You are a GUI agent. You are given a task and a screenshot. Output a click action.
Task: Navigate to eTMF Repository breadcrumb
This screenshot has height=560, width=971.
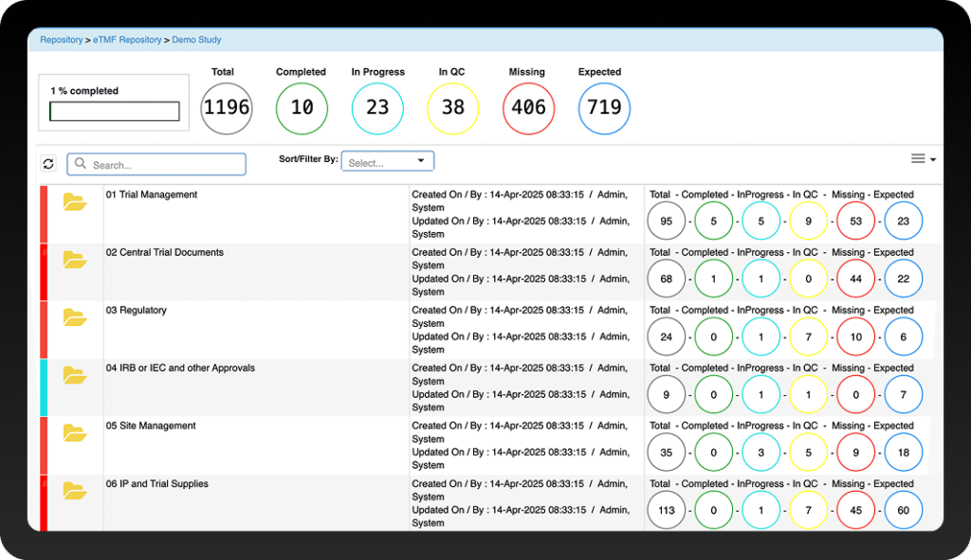127,40
